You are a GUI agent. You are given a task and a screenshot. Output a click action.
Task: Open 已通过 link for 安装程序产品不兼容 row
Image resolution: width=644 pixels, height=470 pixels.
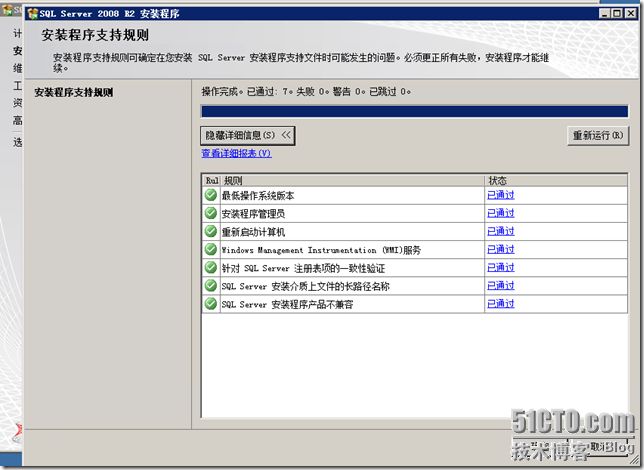(x=500, y=304)
